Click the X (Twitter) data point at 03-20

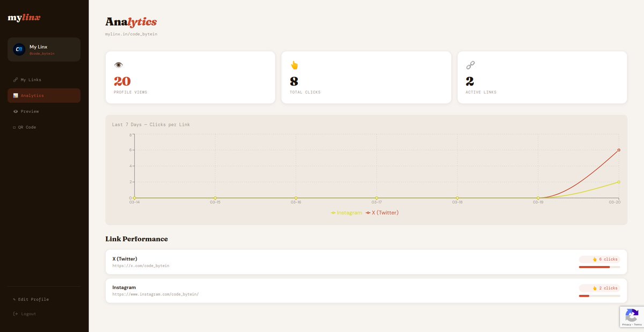coord(619,150)
